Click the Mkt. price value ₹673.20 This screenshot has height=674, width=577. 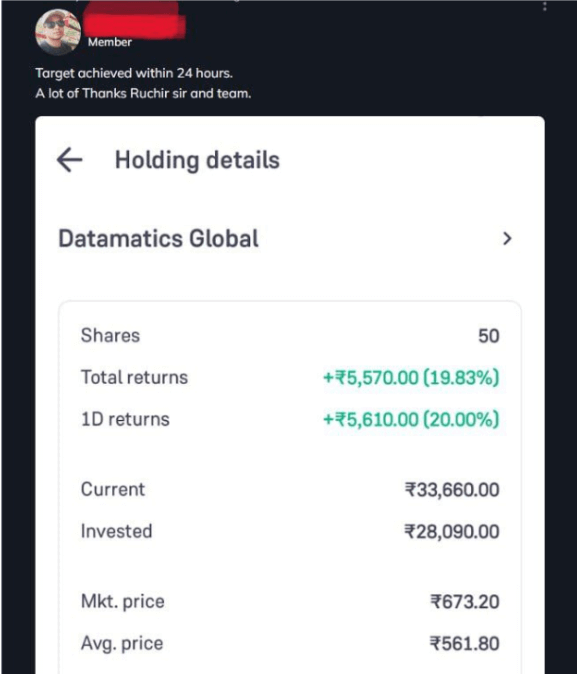point(465,601)
